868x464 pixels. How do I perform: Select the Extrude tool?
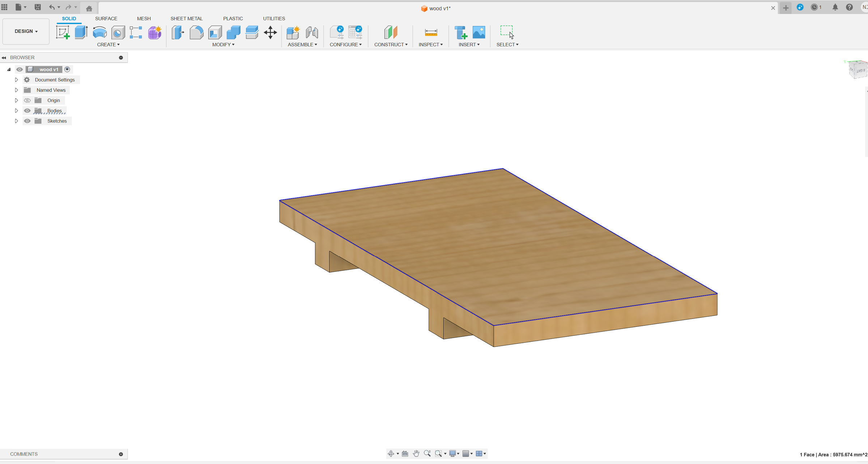coord(81,33)
